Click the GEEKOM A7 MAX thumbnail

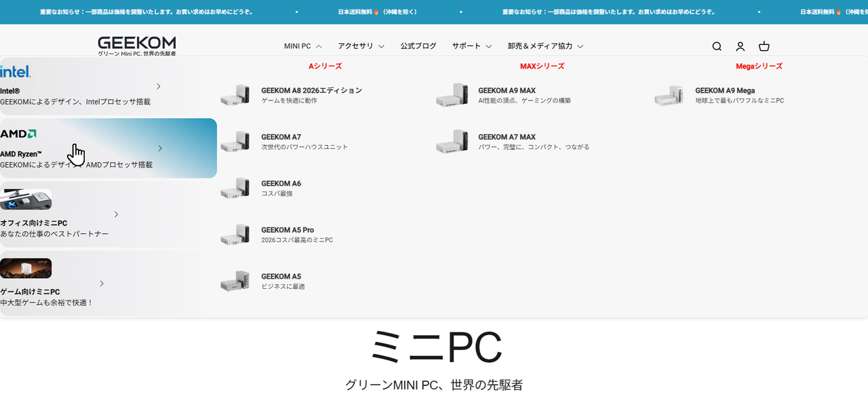pos(453,140)
